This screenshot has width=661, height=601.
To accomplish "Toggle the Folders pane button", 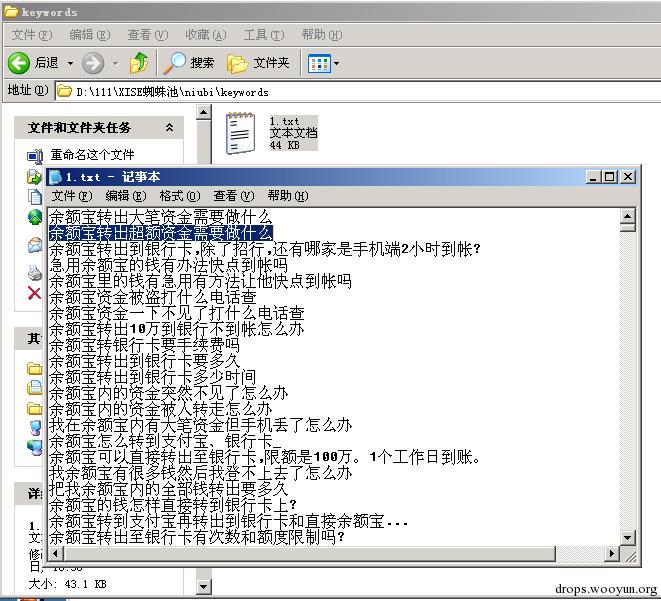I will tap(258, 63).
